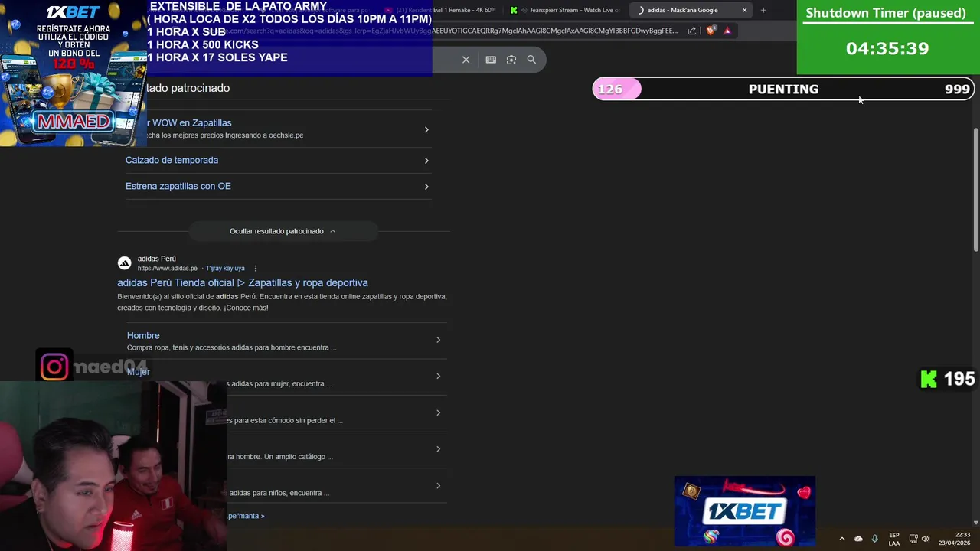
Task: Open network display tray icon
Action: [913, 539]
